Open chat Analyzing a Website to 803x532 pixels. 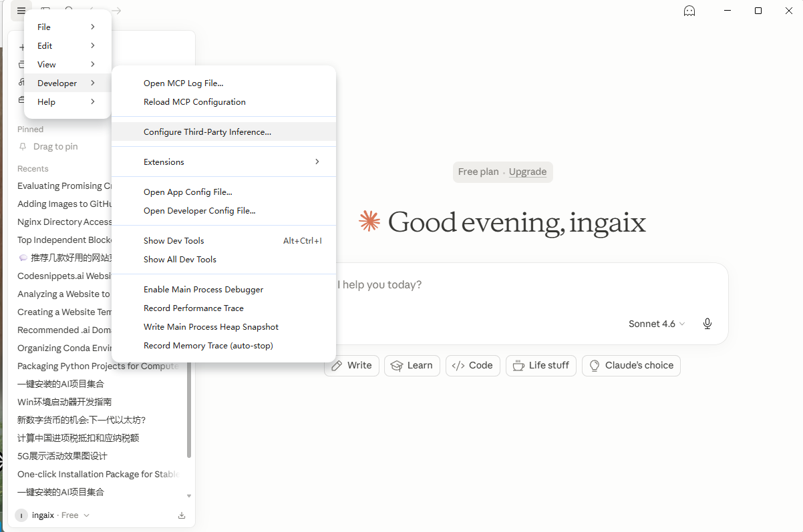pos(64,294)
